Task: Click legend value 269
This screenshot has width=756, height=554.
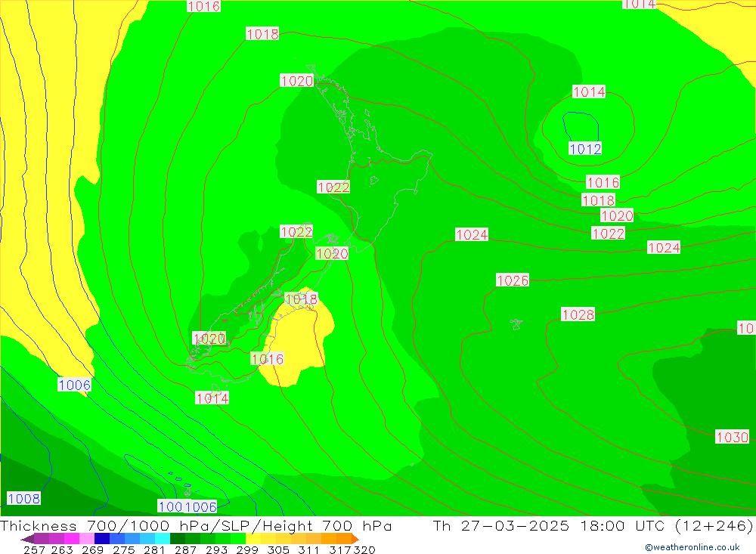Action: click(92, 549)
